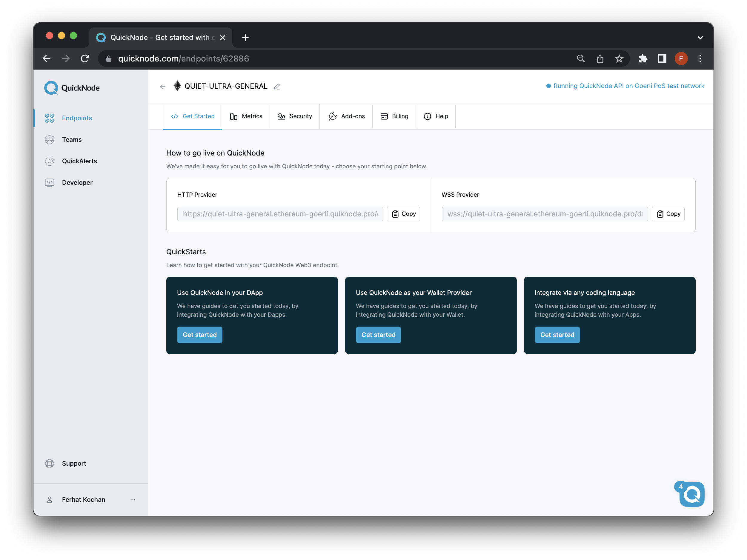Close the QuickNode browser tab
Viewport: 747px width, 560px height.
tap(222, 38)
